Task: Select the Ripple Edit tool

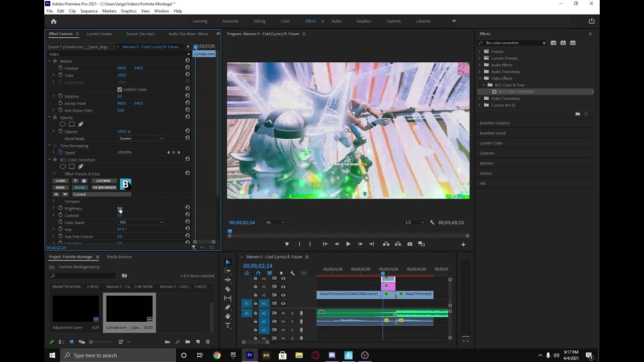Action: pos(227,280)
